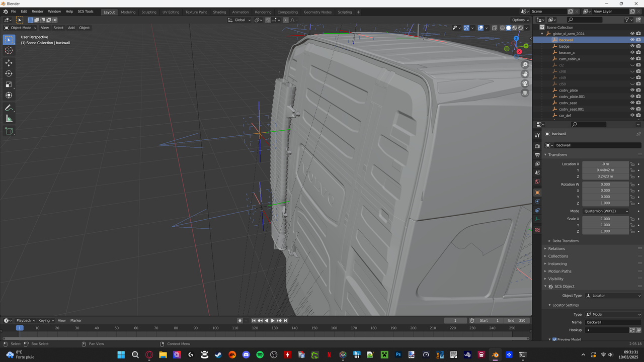Toggle visibility of codrv_seat object
644x362 pixels.
632,103
